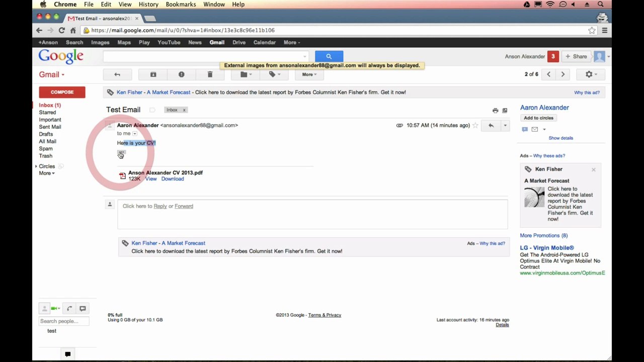Click the Compose button

[x=62, y=92]
